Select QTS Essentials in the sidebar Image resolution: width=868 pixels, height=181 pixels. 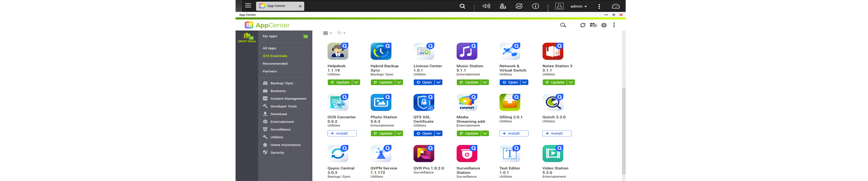(275, 56)
